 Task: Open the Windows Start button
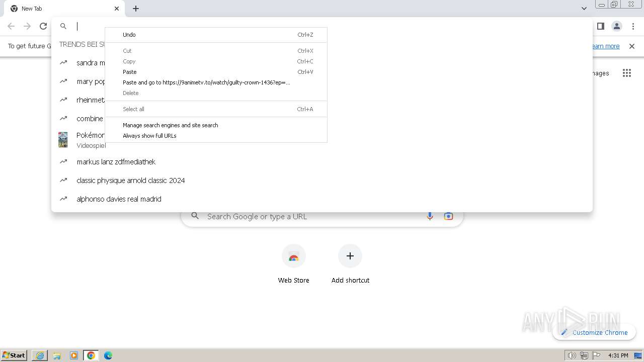click(14, 355)
